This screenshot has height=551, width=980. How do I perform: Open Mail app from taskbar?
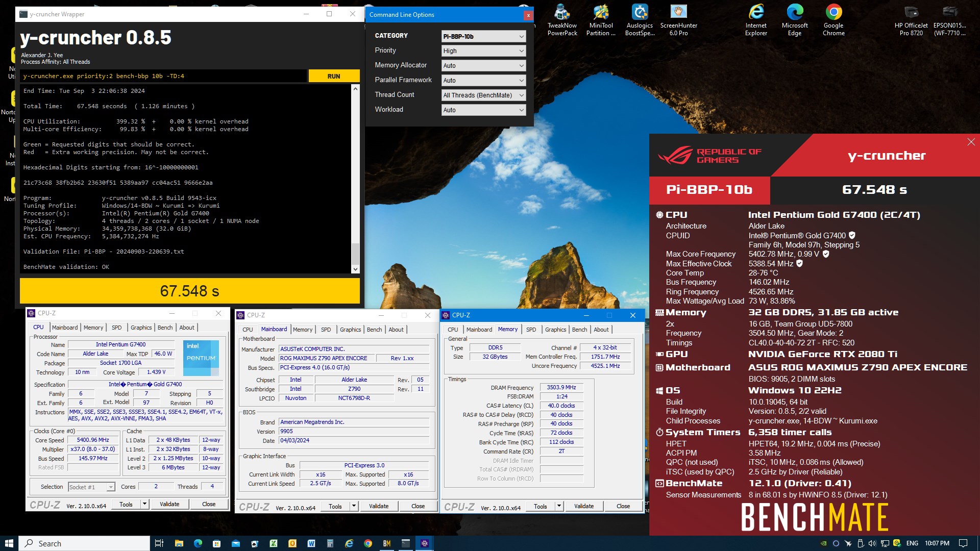[235, 543]
